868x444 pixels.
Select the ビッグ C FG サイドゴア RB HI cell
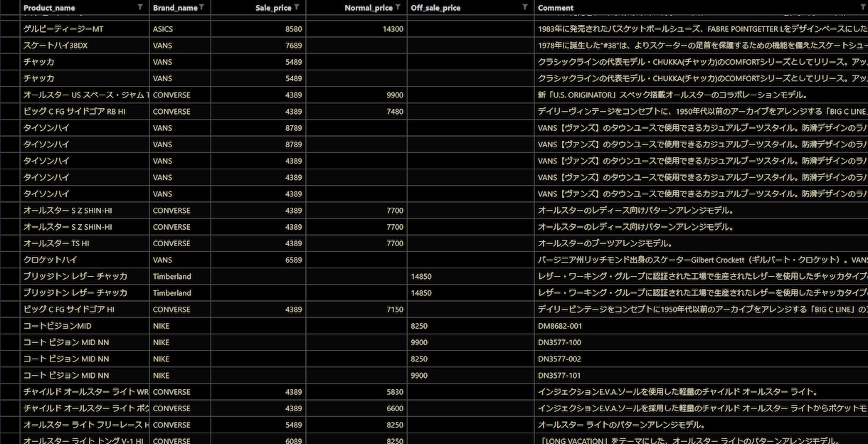(85, 112)
